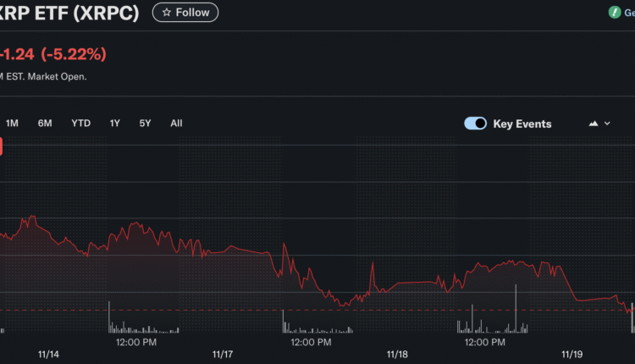Click the green icon at top right
Viewport: 635px width, 364px height.
click(616, 13)
